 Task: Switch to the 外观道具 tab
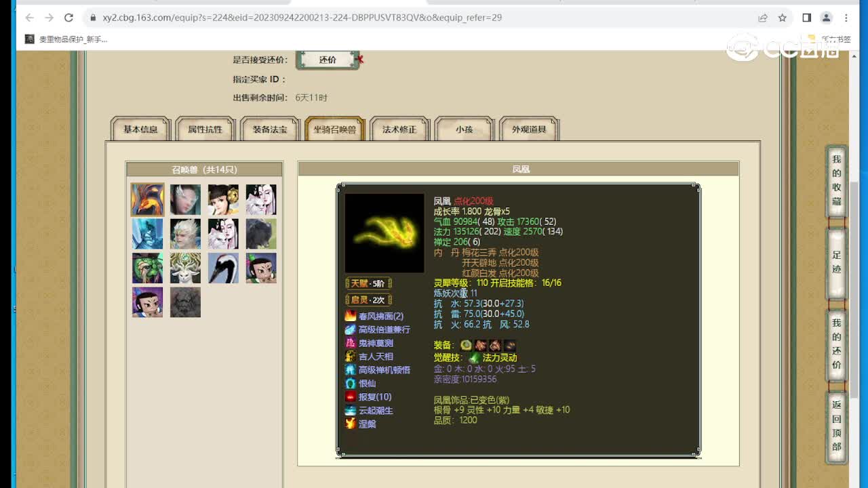pyautogui.click(x=529, y=129)
